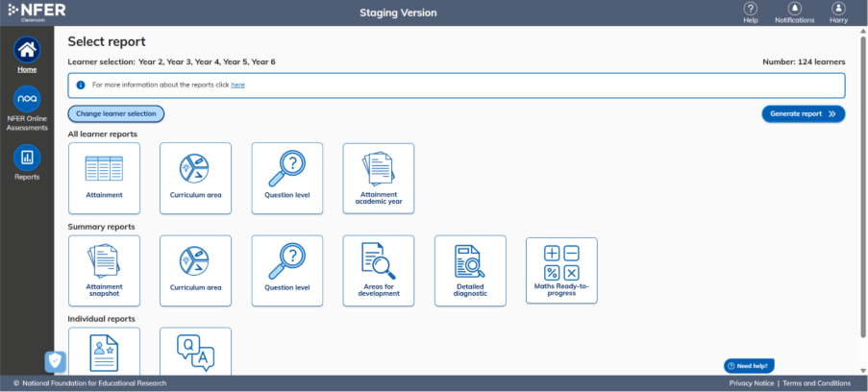Image resolution: width=868 pixels, height=392 pixels.
Task: Select Question level under All learner reports
Action: (x=287, y=179)
